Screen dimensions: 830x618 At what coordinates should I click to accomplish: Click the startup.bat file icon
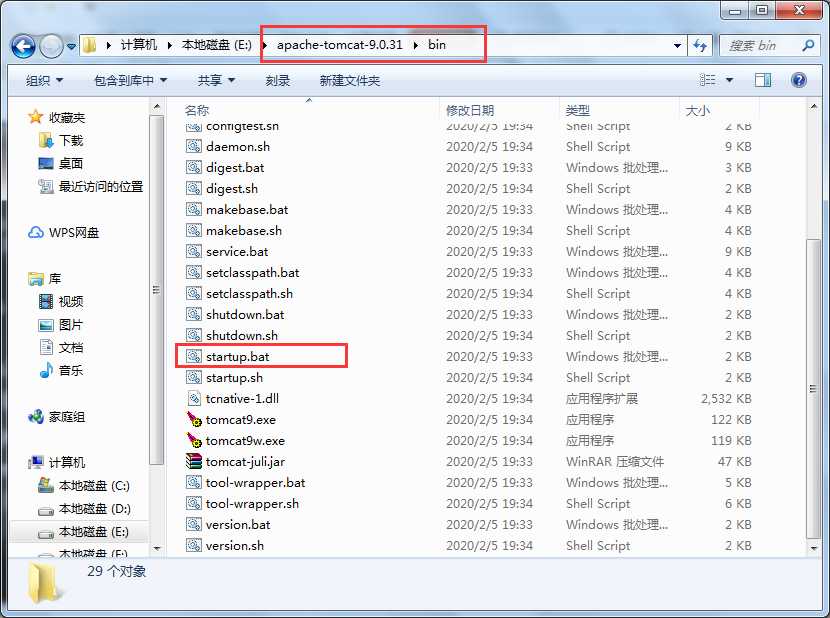pos(194,356)
